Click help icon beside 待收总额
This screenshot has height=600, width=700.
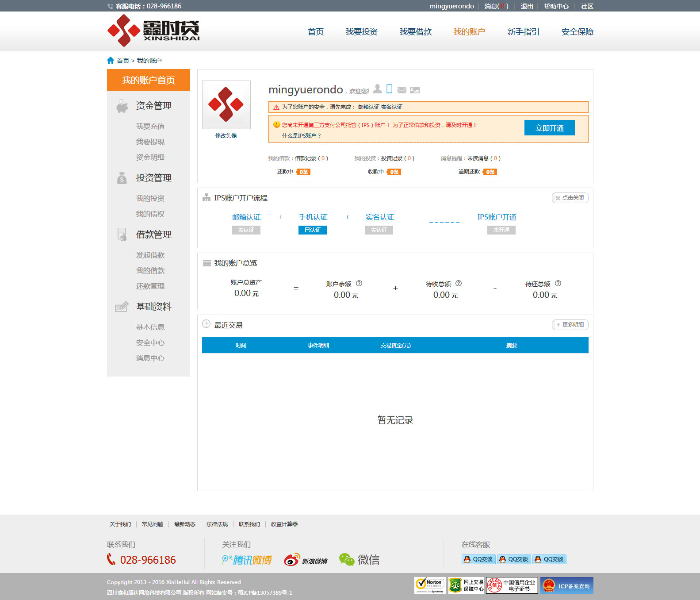coord(459,283)
